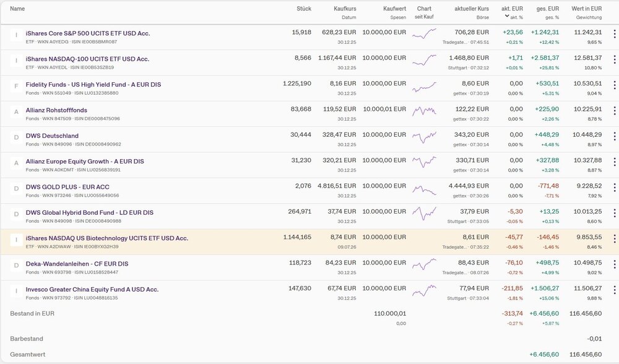Open three-dot menu for Invesco Greater China row

[x=614, y=290]
